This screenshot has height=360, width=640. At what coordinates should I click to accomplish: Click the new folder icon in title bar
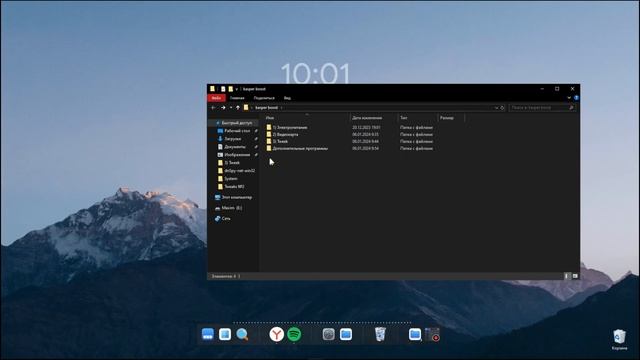tap(231, 89)
